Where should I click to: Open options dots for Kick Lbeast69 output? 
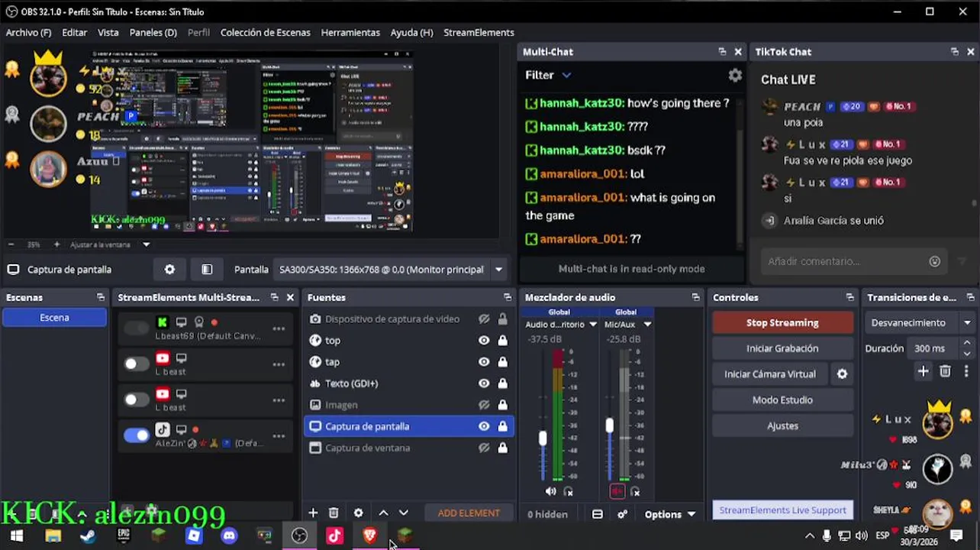pyautogui.click(x=279, y=328)
